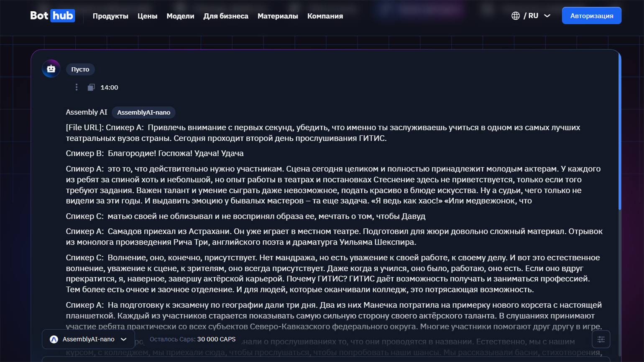Click the Компания navigation item
Viewport: 644px width, 362px height.
(325, 16)
